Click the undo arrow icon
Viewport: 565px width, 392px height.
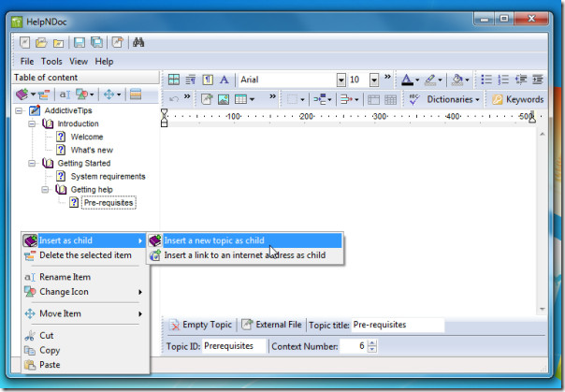tap(174, 99)
